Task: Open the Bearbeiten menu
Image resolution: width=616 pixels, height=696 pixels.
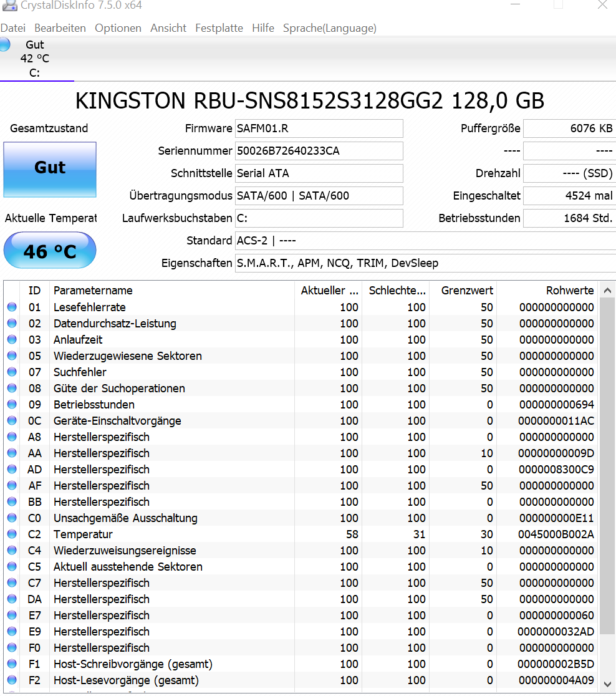Action: click(x=60, y=28)
